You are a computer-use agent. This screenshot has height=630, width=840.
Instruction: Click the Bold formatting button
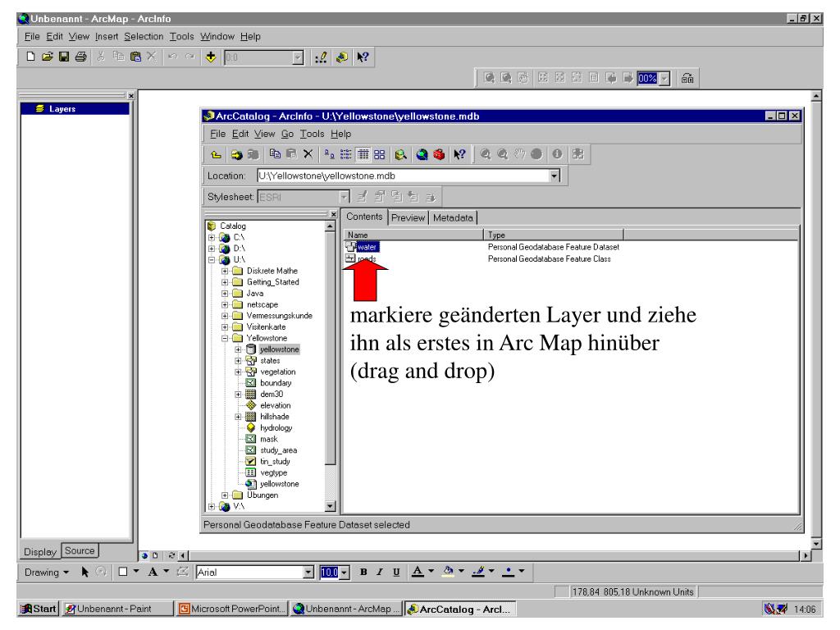[363, 572]
